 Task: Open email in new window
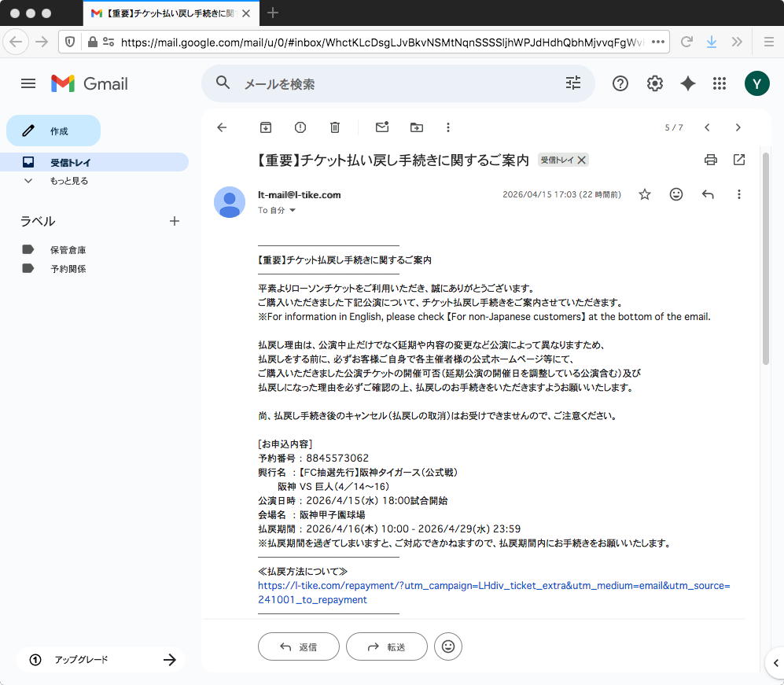tap(739, 160)
